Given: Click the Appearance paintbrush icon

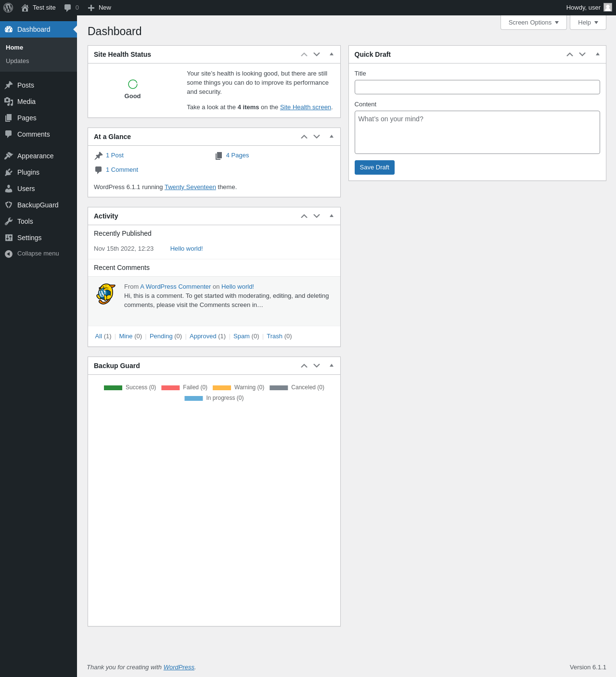Looking at the screenshot, I should coord(9,156).
